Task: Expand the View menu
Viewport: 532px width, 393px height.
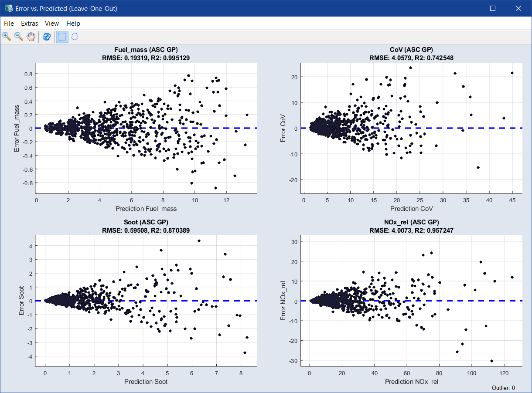Action: [52, 24]
